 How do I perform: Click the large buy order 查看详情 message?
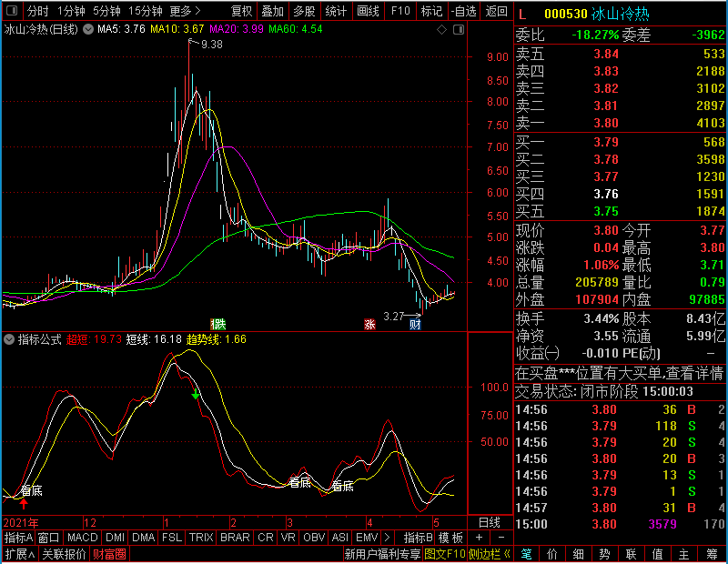[x=620, y=373]
